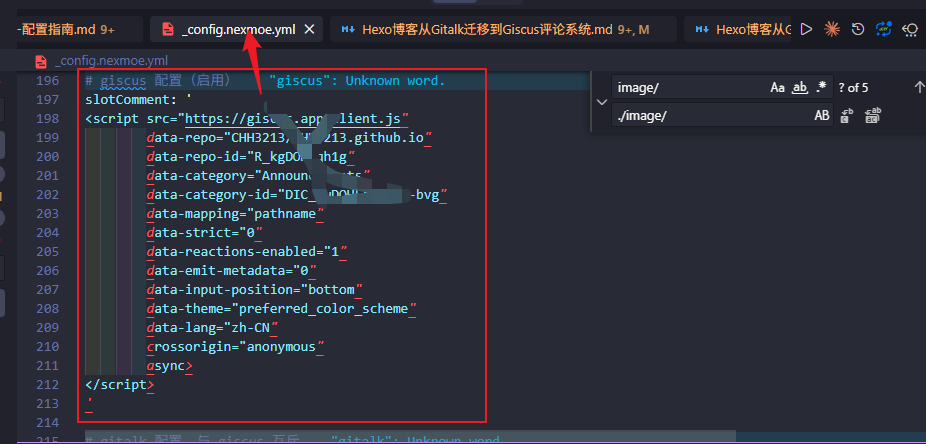Click line number 203 in gutter
This screenshot has height=444, width=926.
click(47, 214)
